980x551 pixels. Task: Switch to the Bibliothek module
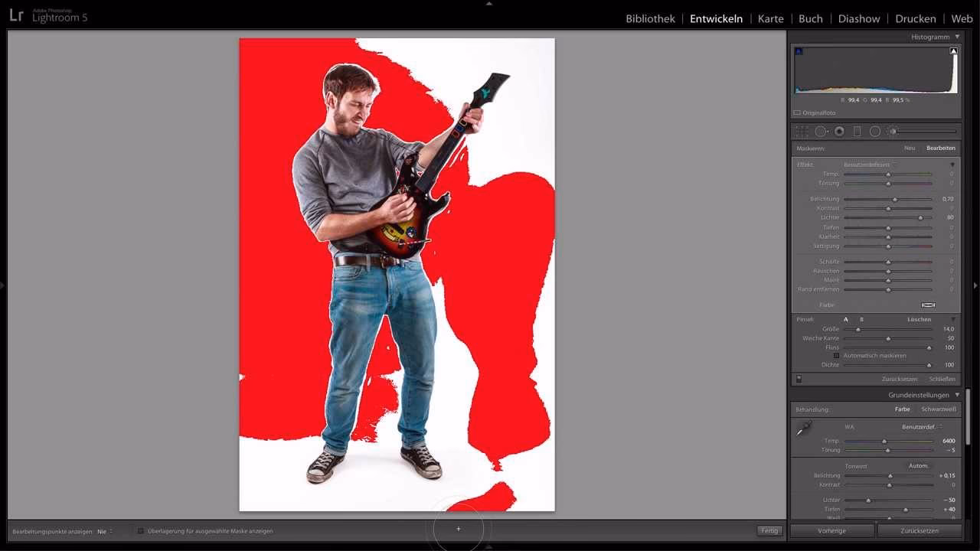tap(649, 18)
